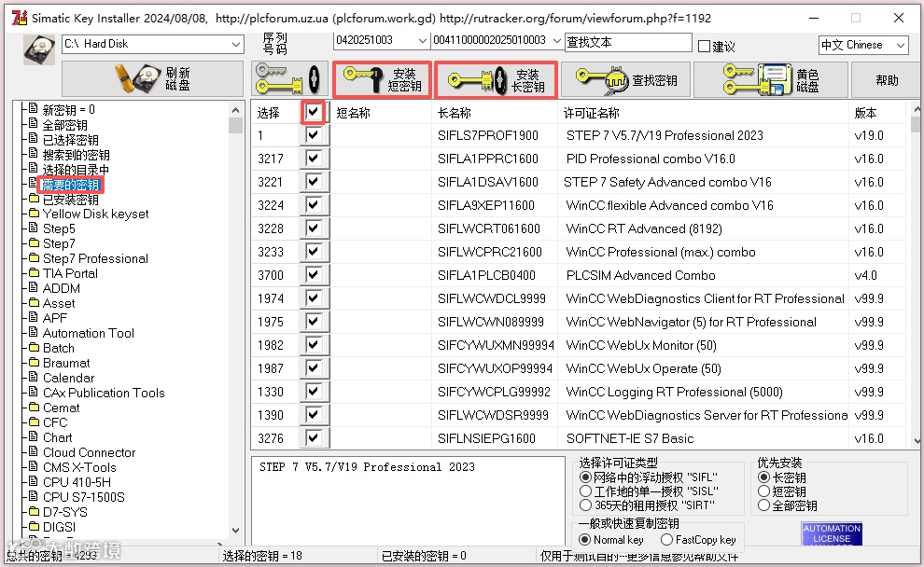
Task: Click the Braumat folder icon
Action: pos(35,362)
